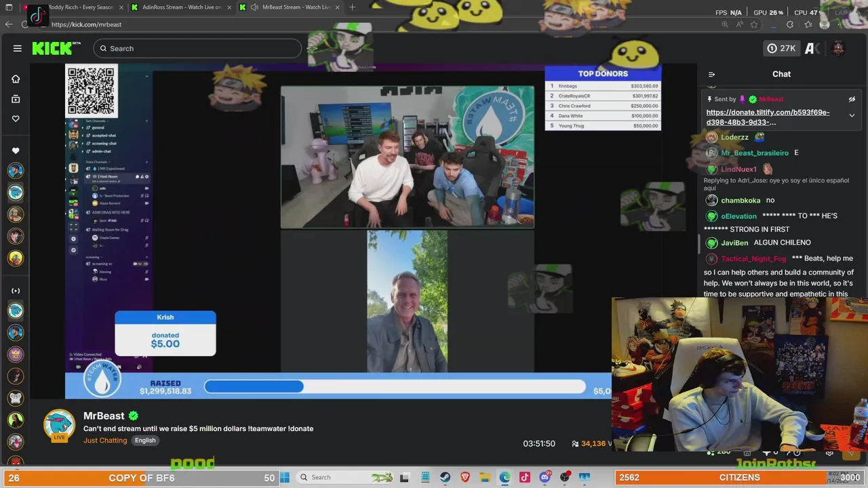The height and width of the screenshot is (488, 868).
Task: Open the Following heart icon in sidebar
Action: [x=16, y=119]
